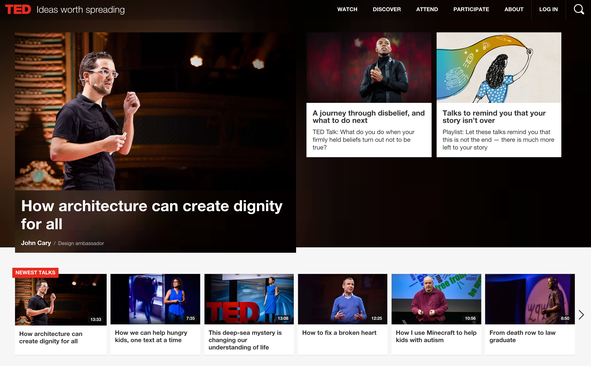Open the PARTICIPATE menu
This screenshot has height=366, width=591.
coord(471,9)
